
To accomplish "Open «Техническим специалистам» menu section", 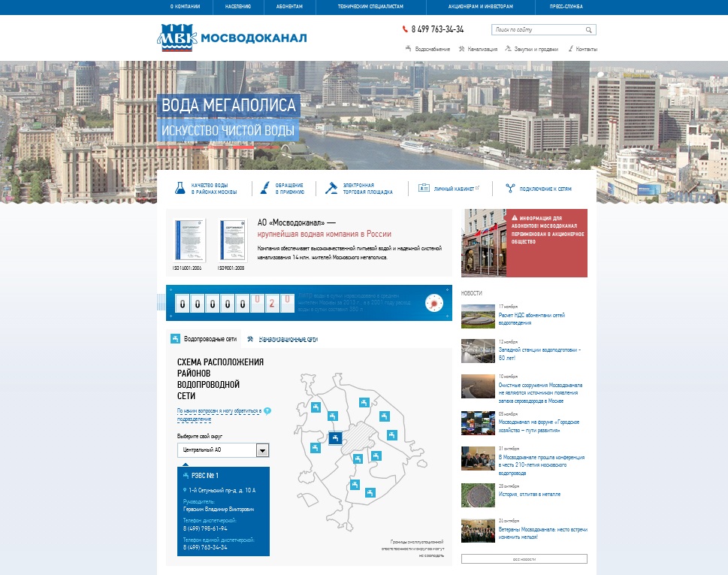I will (370, 7).
